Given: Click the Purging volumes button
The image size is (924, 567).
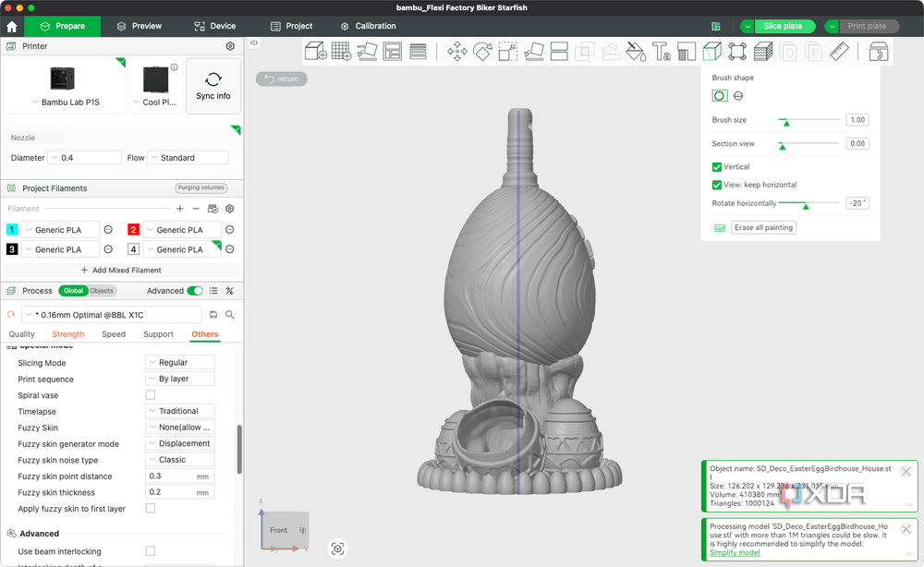Looking at the screenshot, I should [x=201, y=187].
